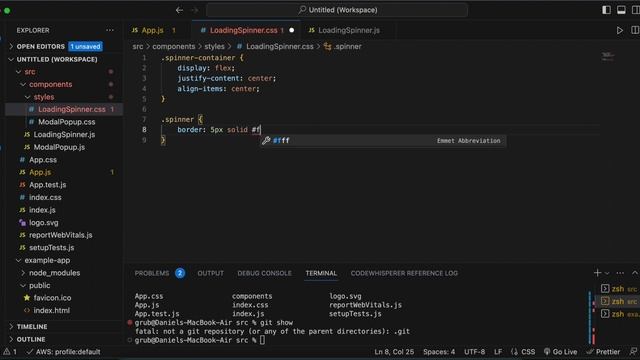This screenshot has width=640, height=360.
Task: Switch to the Terminal panel tab
Action: click(321, 273)
